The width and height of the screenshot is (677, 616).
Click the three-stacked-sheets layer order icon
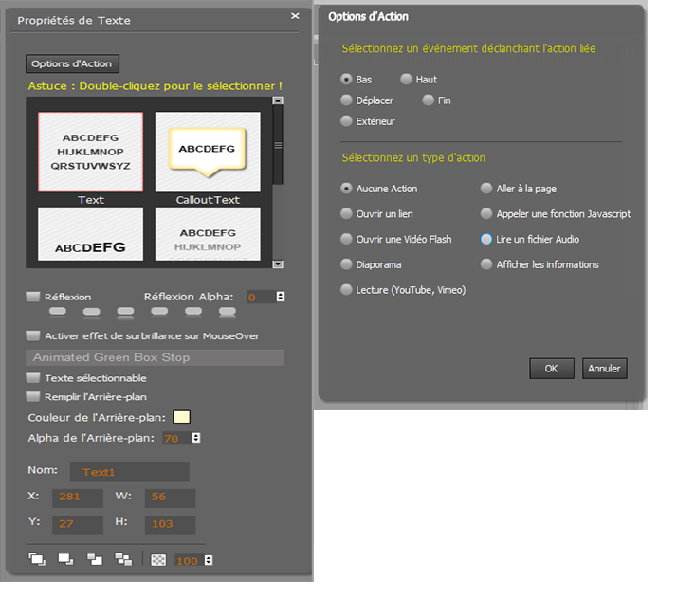point(37,559)
